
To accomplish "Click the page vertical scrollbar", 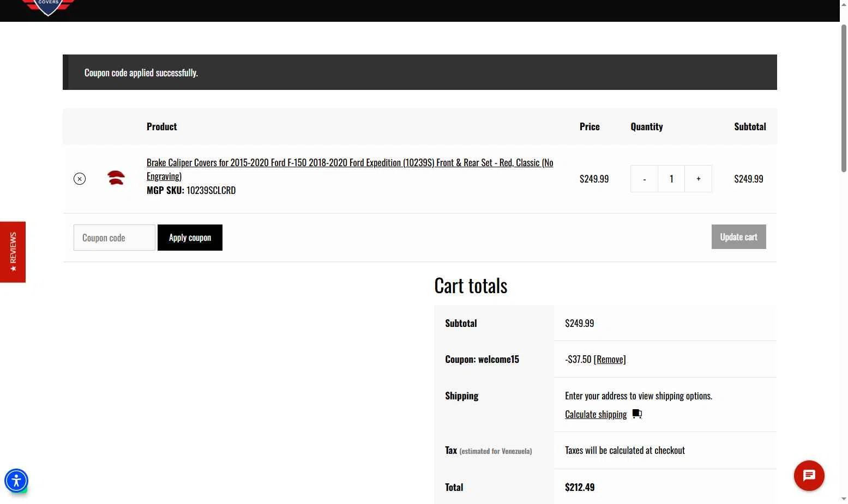I will point(844,98).
